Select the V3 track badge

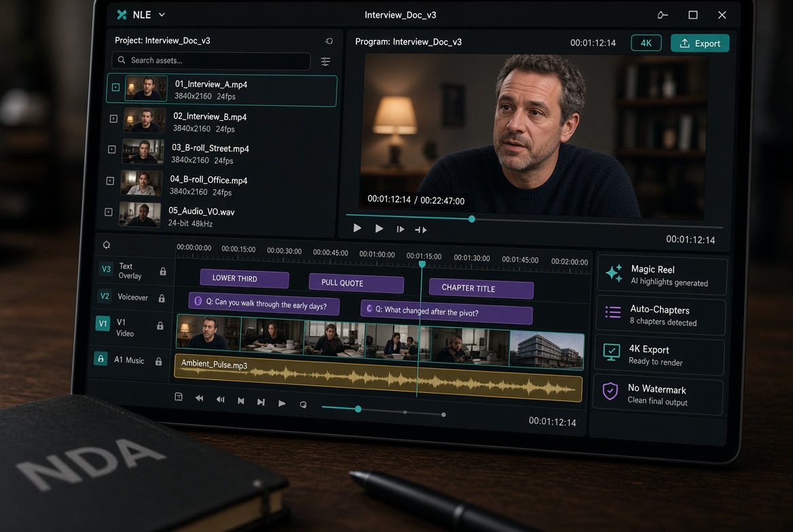point(106,269)
